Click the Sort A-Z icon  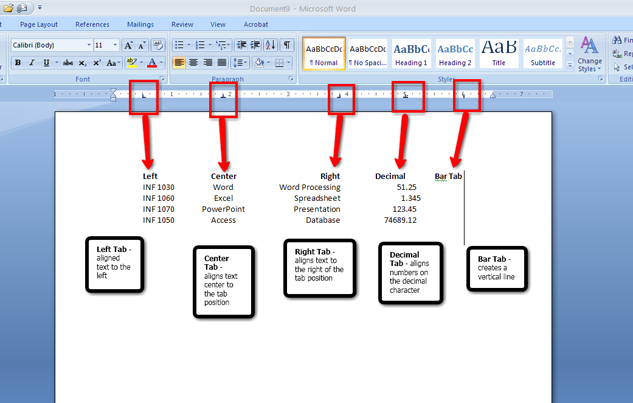pyautogui.click(x=270, y=45)
